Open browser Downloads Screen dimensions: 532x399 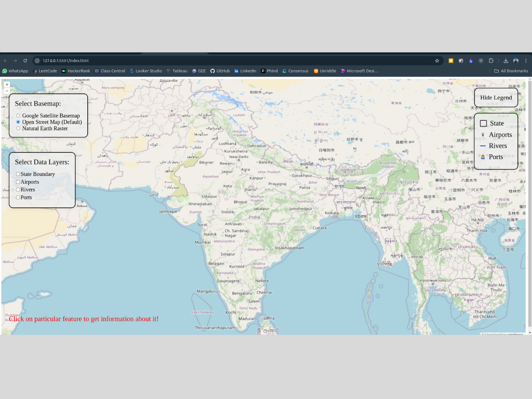506,61
